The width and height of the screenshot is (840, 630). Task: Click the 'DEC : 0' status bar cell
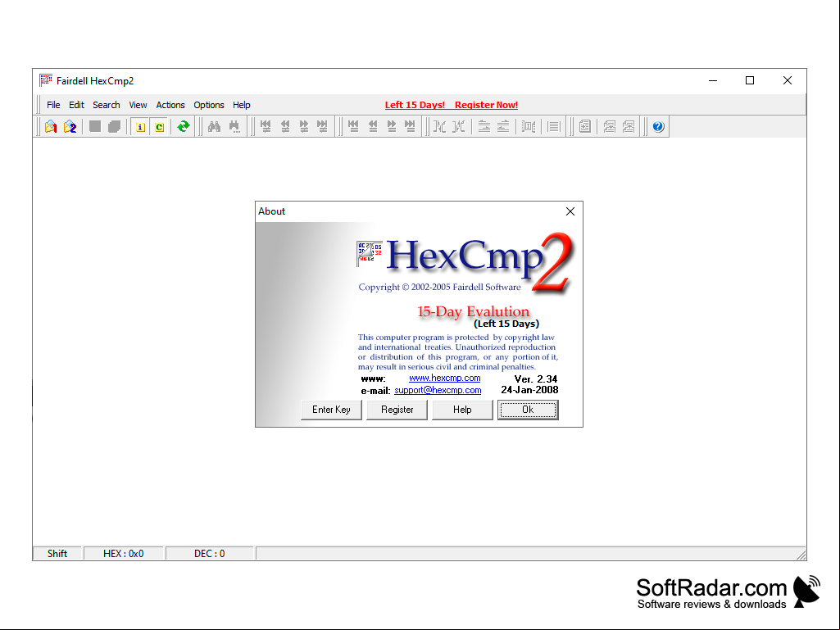tap(210, 553)
